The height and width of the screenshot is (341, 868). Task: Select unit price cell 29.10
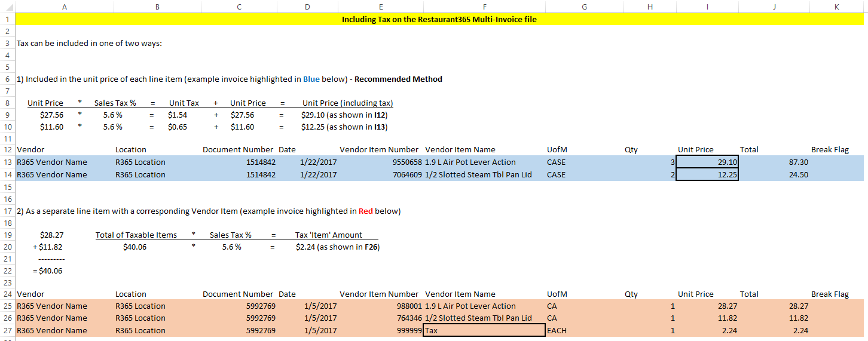click(x=707, y=162)
